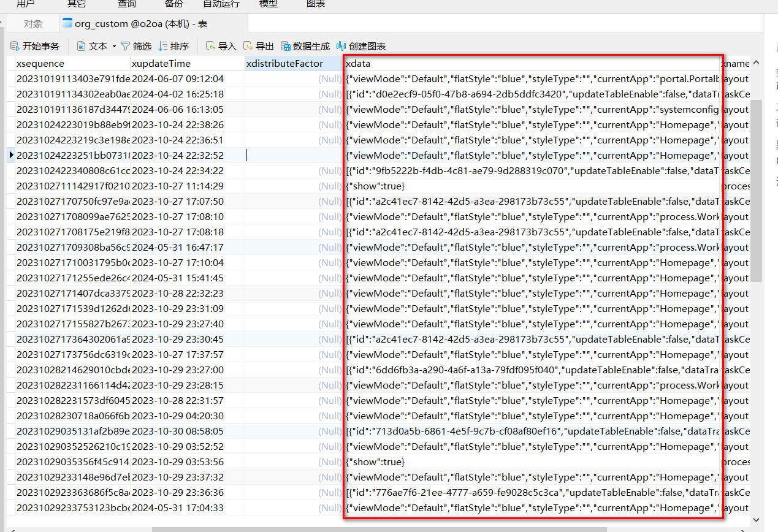Click the xdata column header
The height and width of the screenshot is (532, 778).
(x=532, y=63)
